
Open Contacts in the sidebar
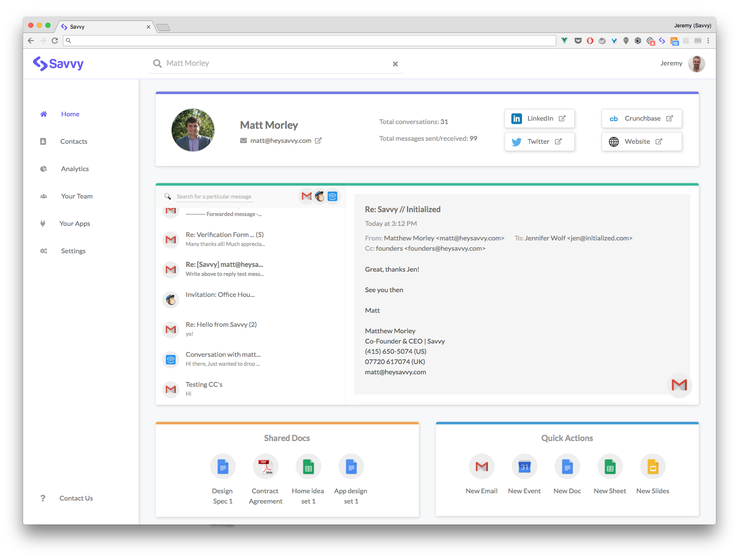pyautogui.click(x=74, y=142)
